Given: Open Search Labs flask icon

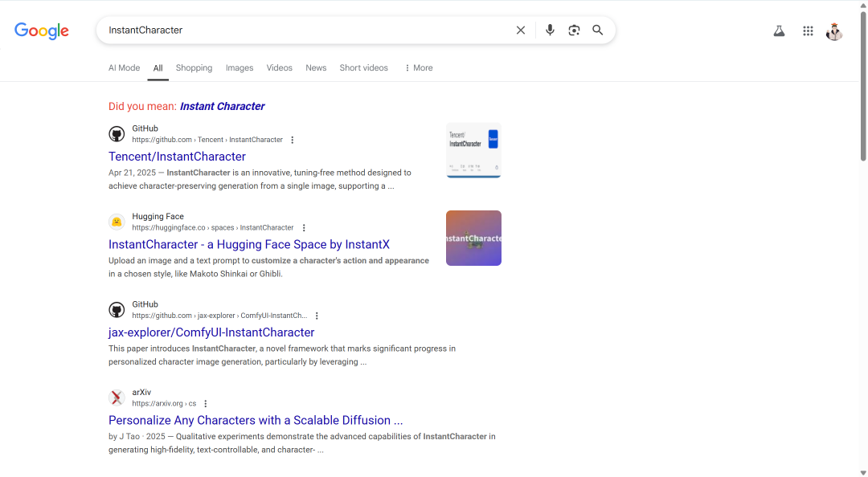Looking at the screenshot, I should (779, 31).
